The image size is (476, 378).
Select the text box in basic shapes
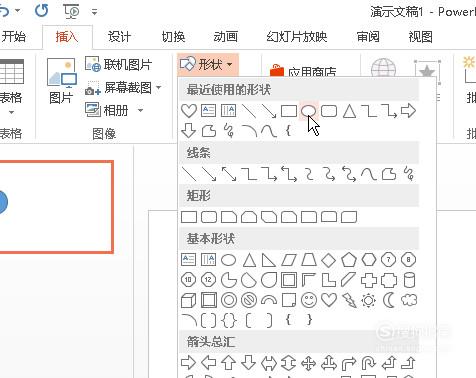coord(188,260)
